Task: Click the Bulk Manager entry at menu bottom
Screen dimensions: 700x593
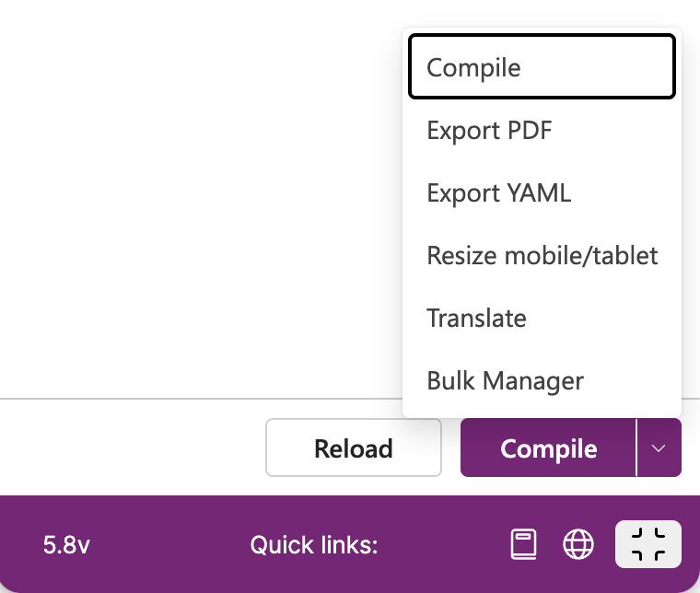Action: click(542, 380)
